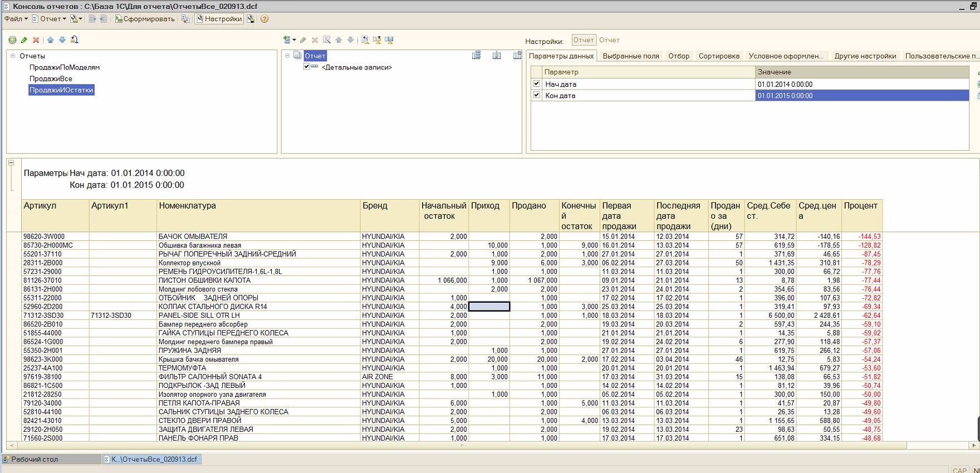Click the red delete report icon
This screenshot has height=473, width=980.
pyautogui.click(x=36, y=40)
